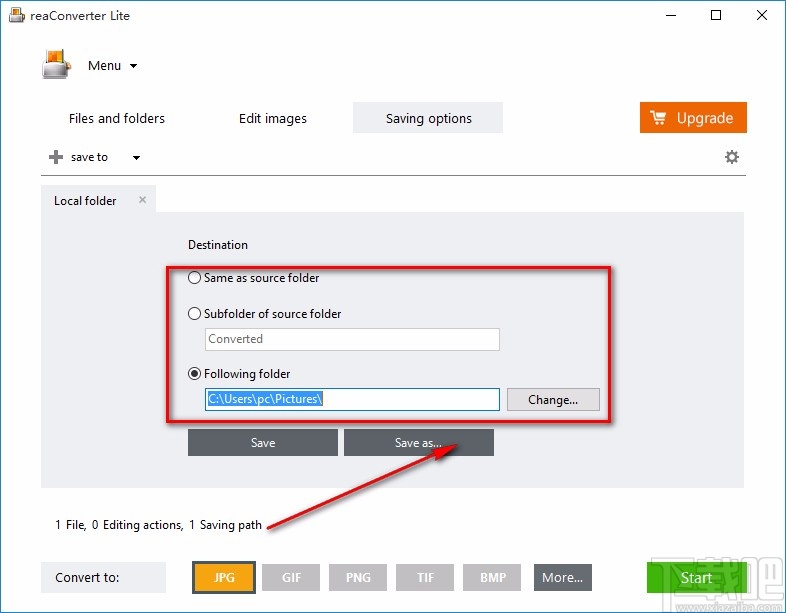Choose JPG as output format
The height and width of the screenshot is (613, 786).
[x=224, y=577]
